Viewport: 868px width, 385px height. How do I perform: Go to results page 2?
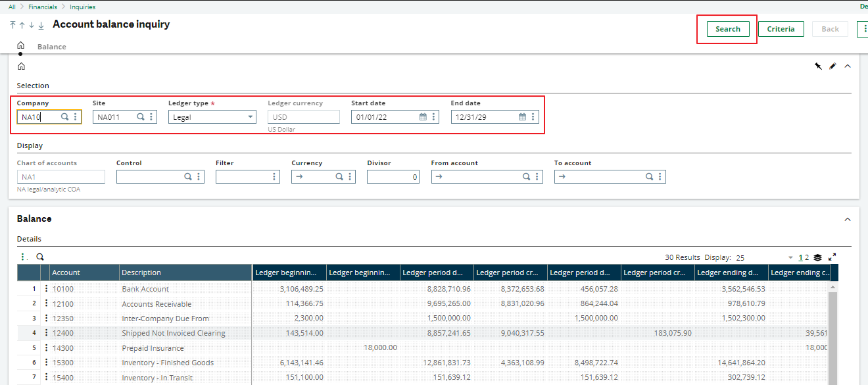point(806,257)
